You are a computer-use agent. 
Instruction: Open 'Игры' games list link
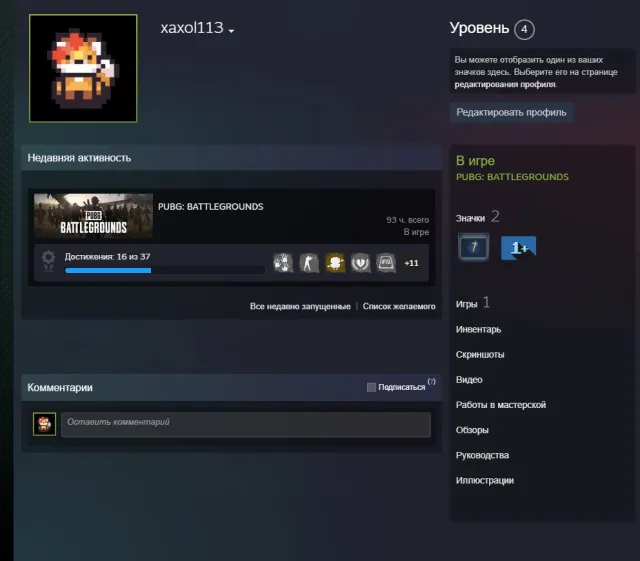click(467, 304)
